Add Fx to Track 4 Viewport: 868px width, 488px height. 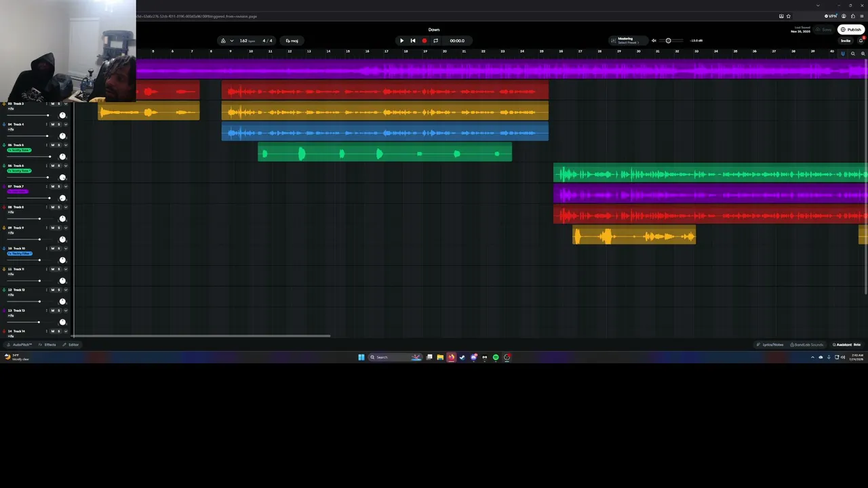click(x=11, y=129)
